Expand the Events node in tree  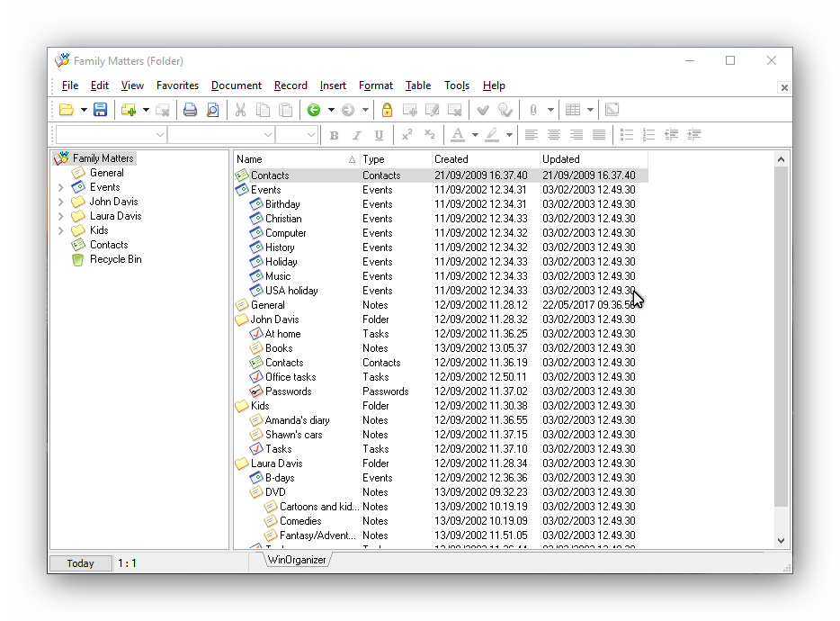pos(60,187)
